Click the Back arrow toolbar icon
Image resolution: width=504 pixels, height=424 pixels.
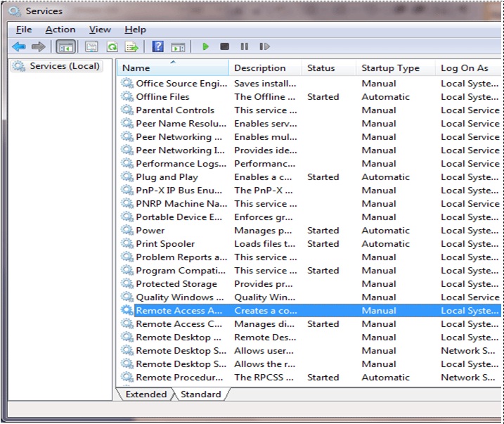[19, 47]
